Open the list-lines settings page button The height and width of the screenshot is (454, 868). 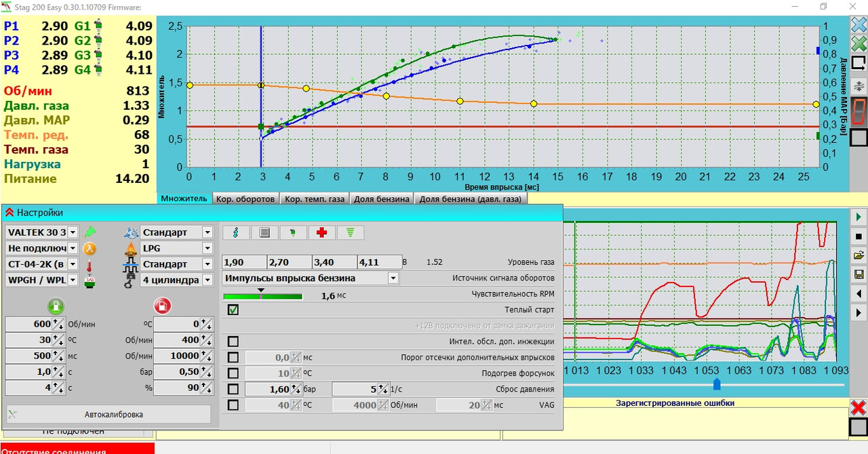pos(264,232)
